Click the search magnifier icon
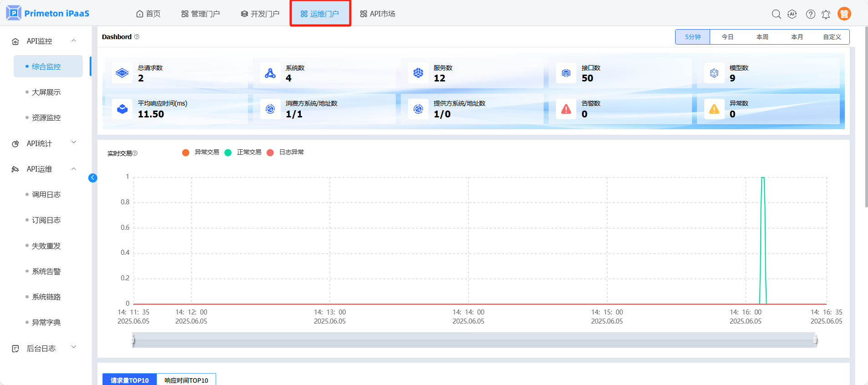This screenshot has height=385, width=868. pos(776,14)
